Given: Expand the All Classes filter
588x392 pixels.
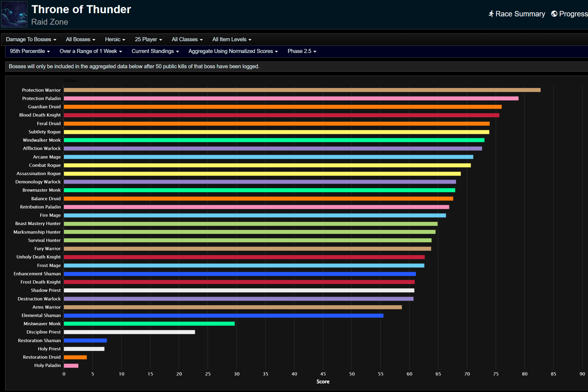Looking at the screenshot, I should (187, 40).
